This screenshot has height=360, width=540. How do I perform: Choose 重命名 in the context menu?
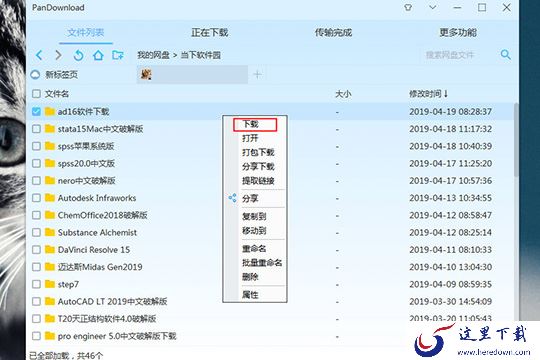click(x=255, y=248)
